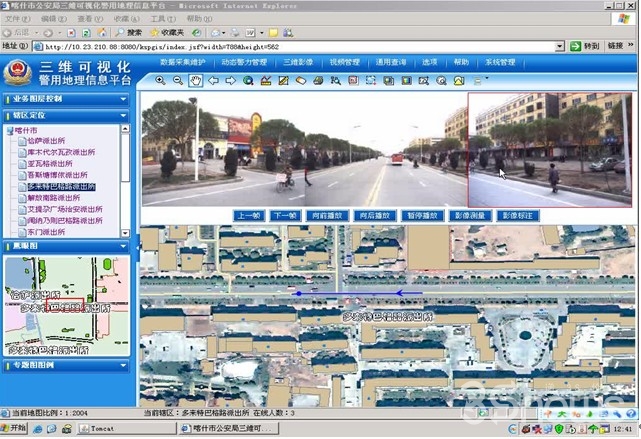
Task: Click the next view right arrow
Action: click(x=230, y=80)
